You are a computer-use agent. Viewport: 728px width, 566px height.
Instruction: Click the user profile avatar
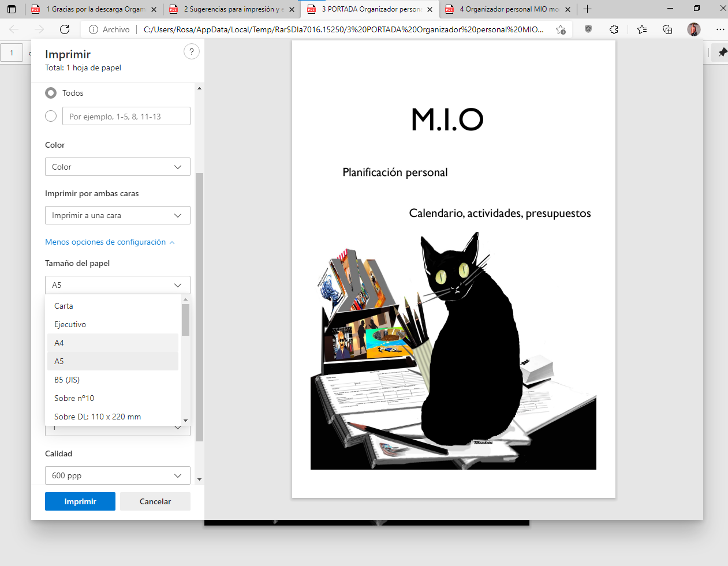tap(694, 29)
